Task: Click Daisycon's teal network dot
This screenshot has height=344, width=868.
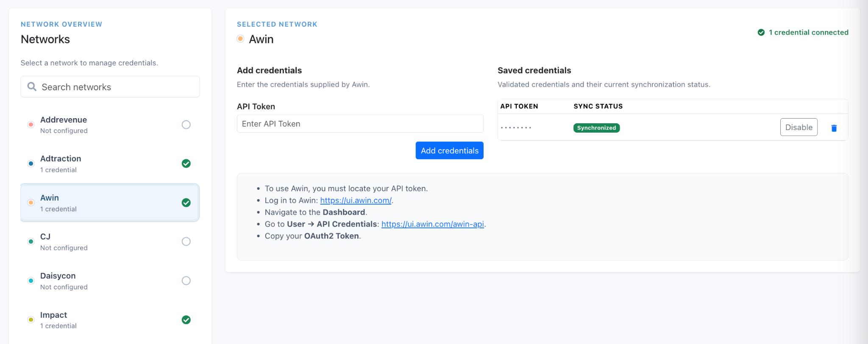Action: pos(31,280)
